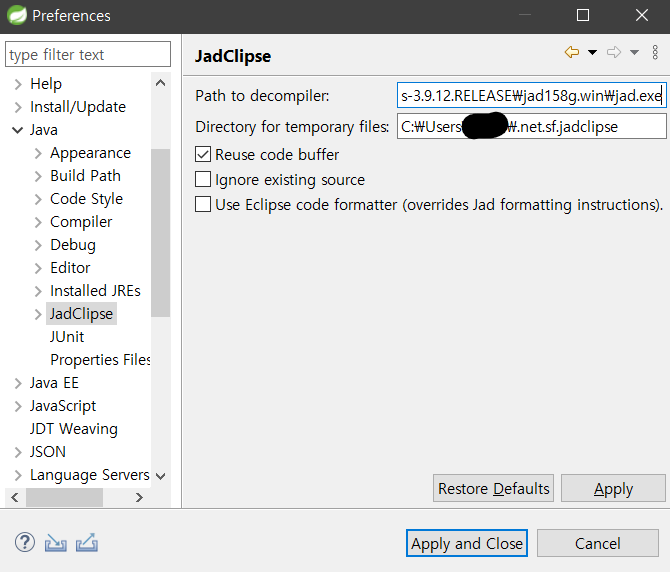The width and height of the screenshot is (670, 572).
Task: Select JadClipse tree item
Action: click(81, 314)
